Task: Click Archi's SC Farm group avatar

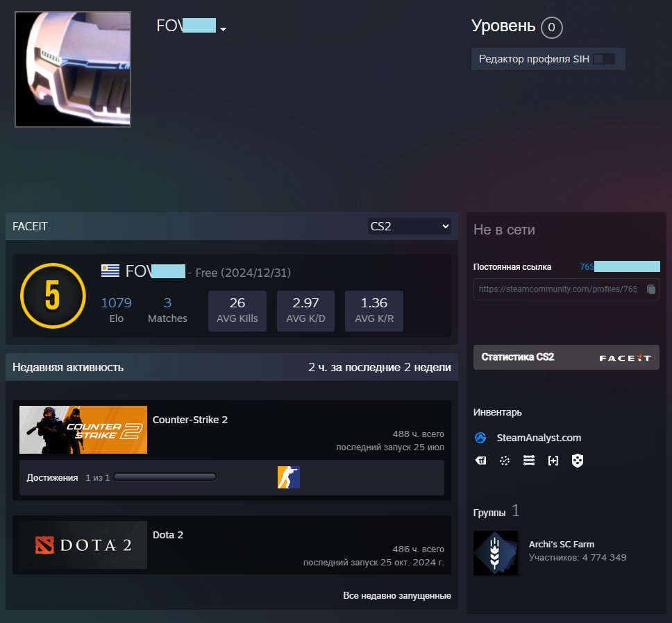Action: [x=496, y=553]
